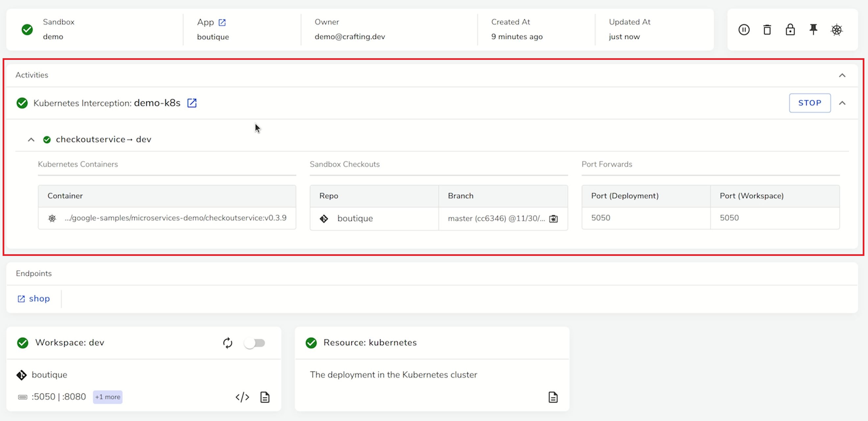Screen dimensions: 868x421
Task: Open App external link icon
Action: click(x=222, y=22)
